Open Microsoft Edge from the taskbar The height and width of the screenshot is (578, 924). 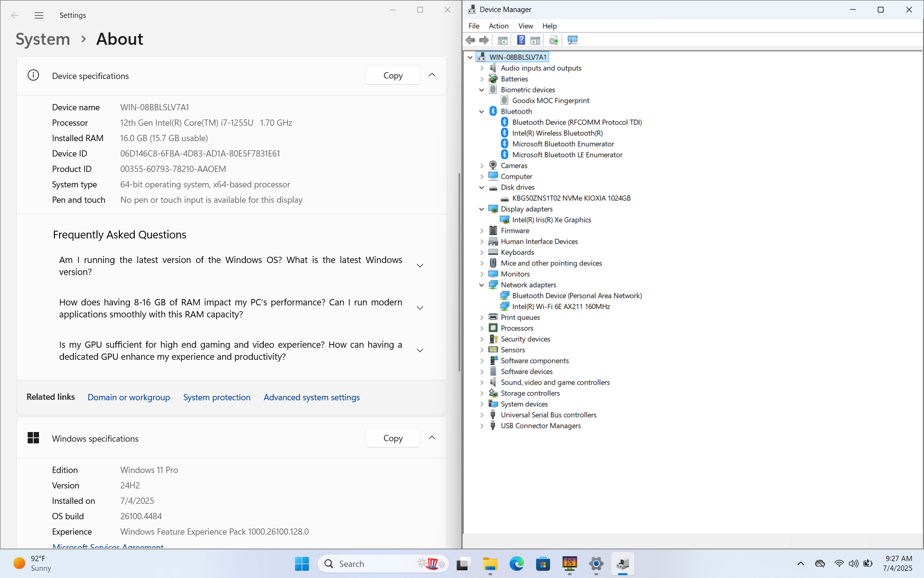(516, 564)
